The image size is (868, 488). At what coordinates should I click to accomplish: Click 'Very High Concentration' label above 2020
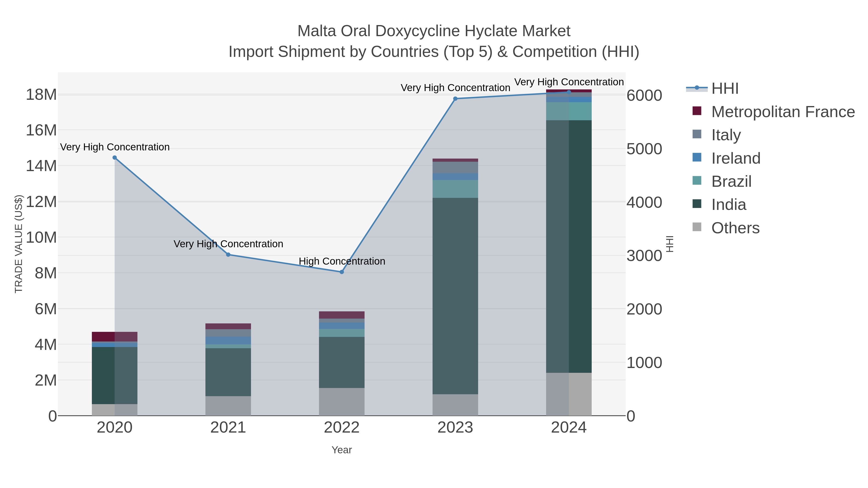coord(115,147)
